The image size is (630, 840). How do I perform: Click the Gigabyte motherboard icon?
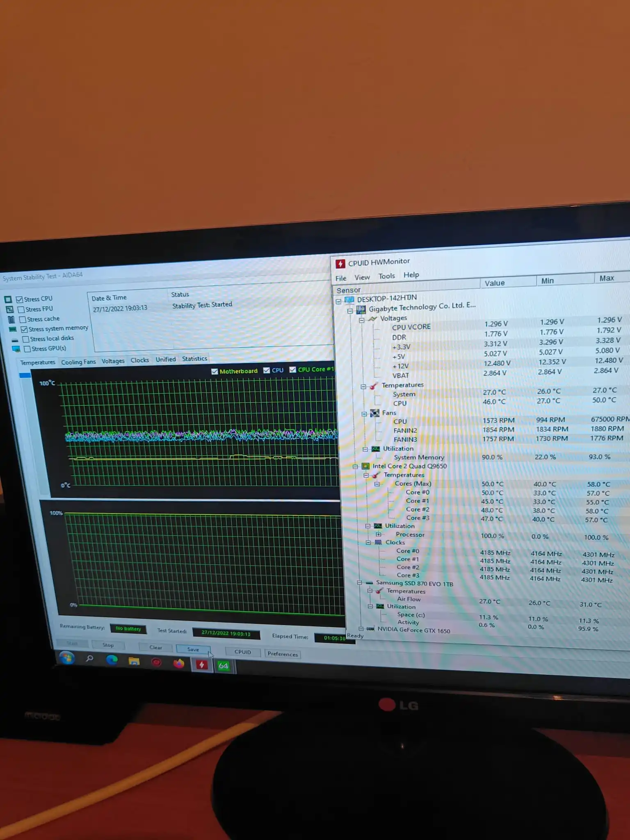pyautogui.click(x=361, y=309)
